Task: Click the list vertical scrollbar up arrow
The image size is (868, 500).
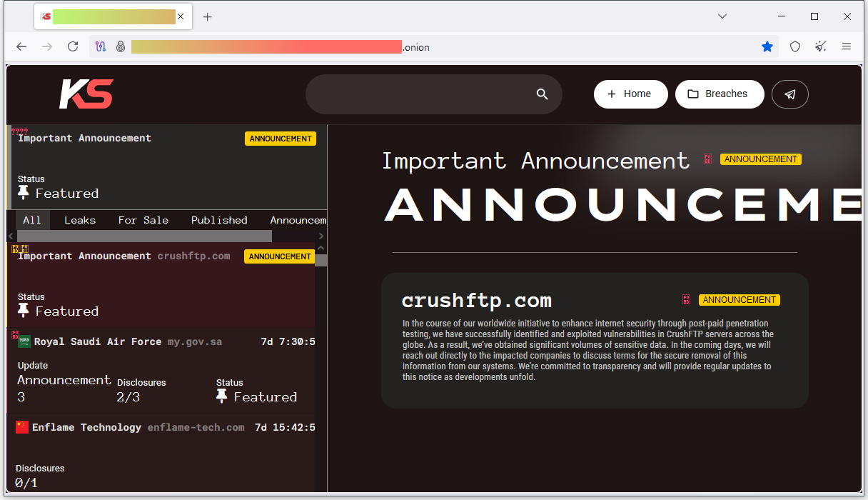Action: tap(321, 249)
